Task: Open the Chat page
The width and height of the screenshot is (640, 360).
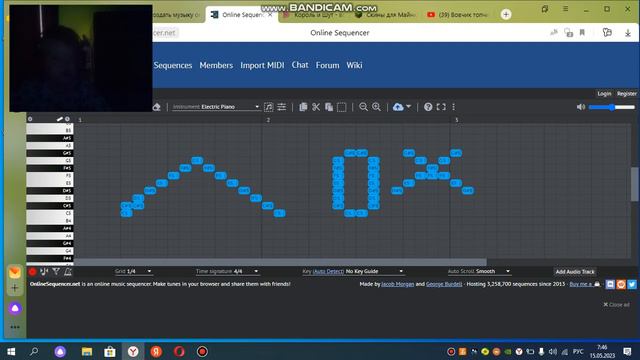Action: [x=300, y=65]
